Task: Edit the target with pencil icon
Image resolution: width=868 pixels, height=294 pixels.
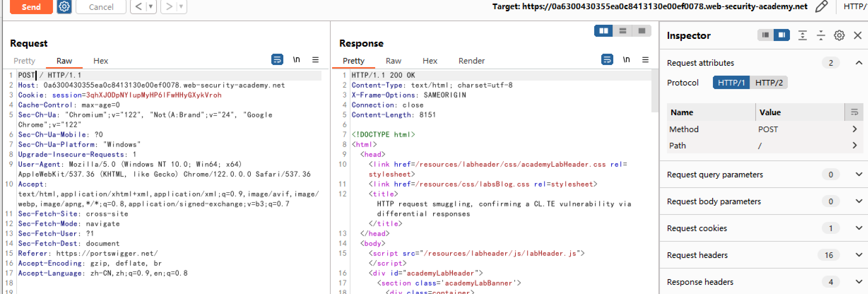Action: click(821, 6)
